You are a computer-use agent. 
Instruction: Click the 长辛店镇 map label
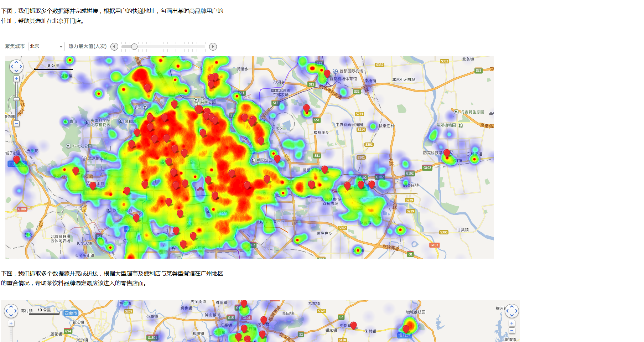[x=84, y=243]
